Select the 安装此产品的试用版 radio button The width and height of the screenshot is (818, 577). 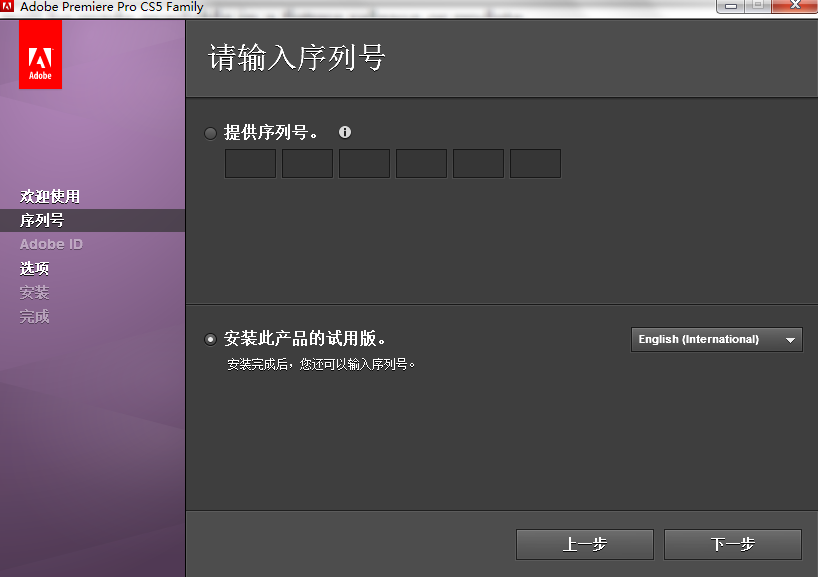point(210,340)
